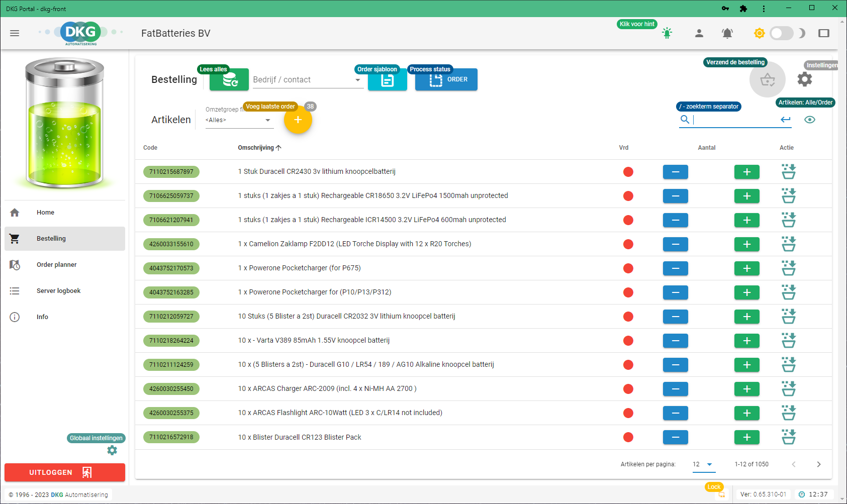Add Blister Duracell CR123 to basket
Viewport: 847px width, 504px height.
[789, 437]
